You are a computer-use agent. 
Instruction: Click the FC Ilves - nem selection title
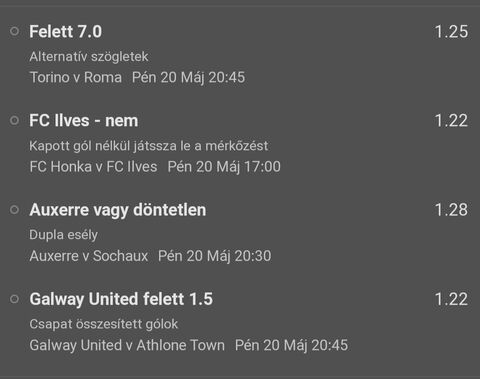click(84, 121)
